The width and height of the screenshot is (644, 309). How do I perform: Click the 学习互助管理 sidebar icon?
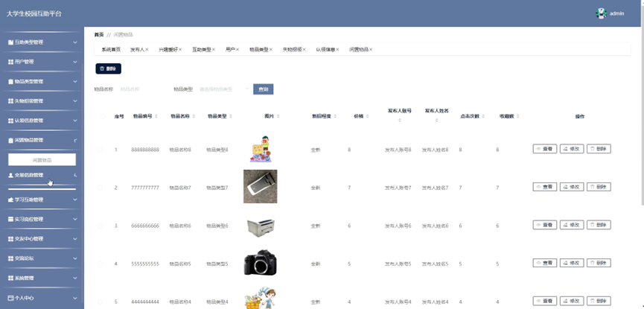tap(10, 200)
